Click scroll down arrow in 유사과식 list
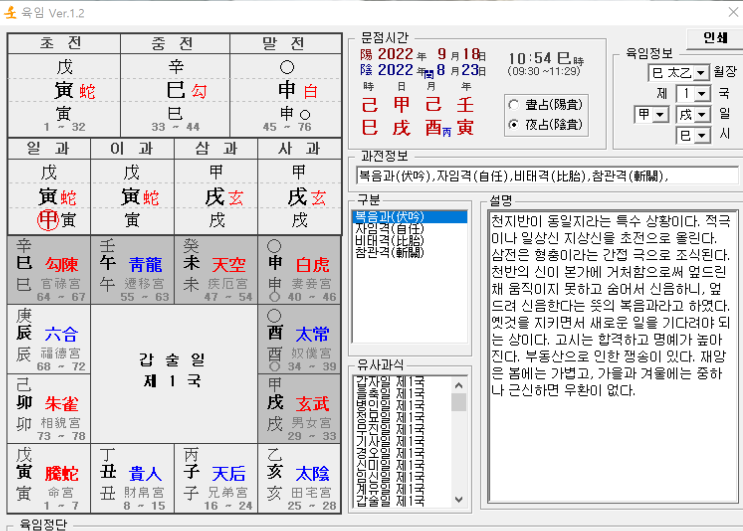Viewport: 743px width, 531px height. (458, 499)
